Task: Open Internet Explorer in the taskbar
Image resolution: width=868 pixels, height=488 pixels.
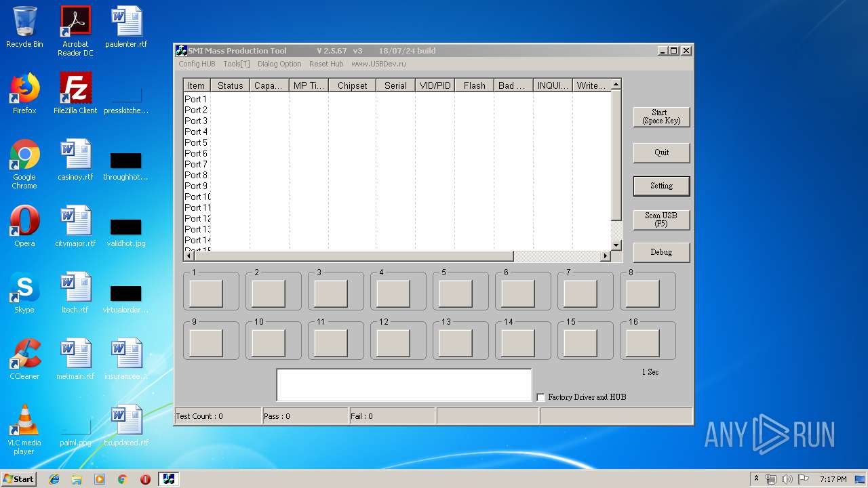Action: click(x=54, y=479)
